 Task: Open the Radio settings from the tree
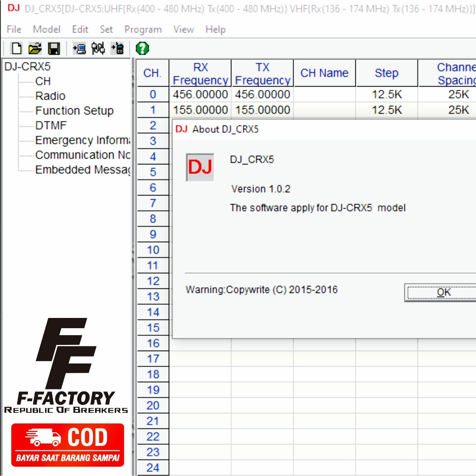click(x=50, y=96)
